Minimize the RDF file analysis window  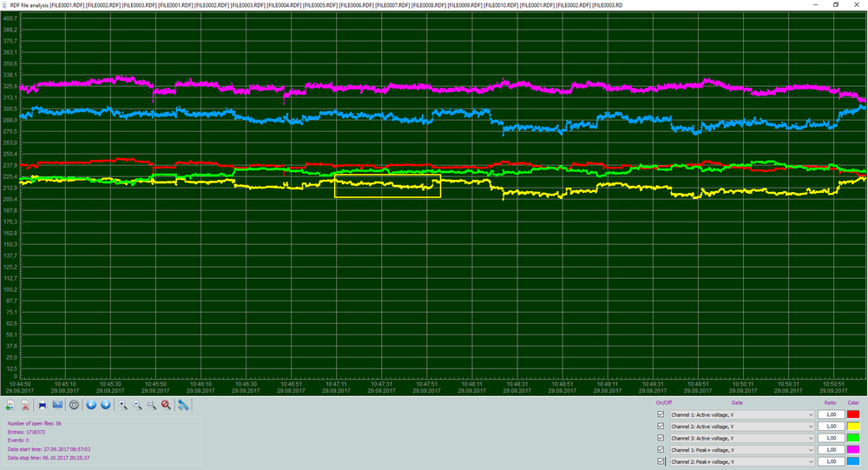[816, 5]
